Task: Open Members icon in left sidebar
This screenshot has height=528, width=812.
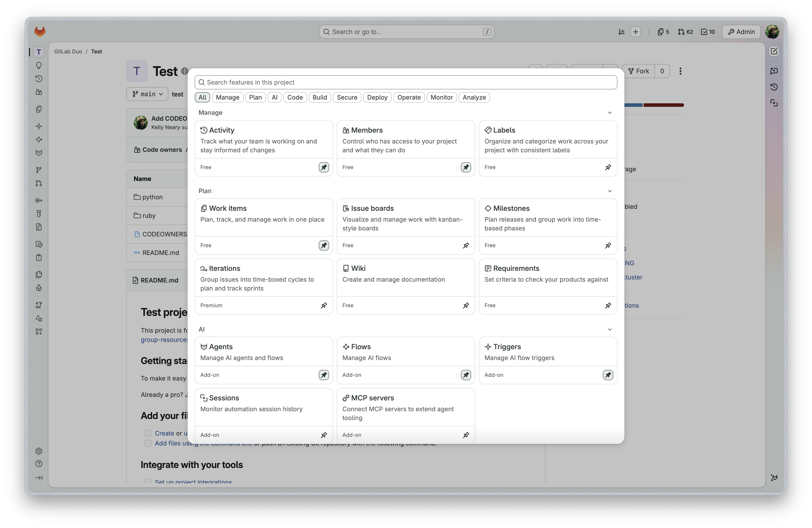Action: click(x=39, y=92)
